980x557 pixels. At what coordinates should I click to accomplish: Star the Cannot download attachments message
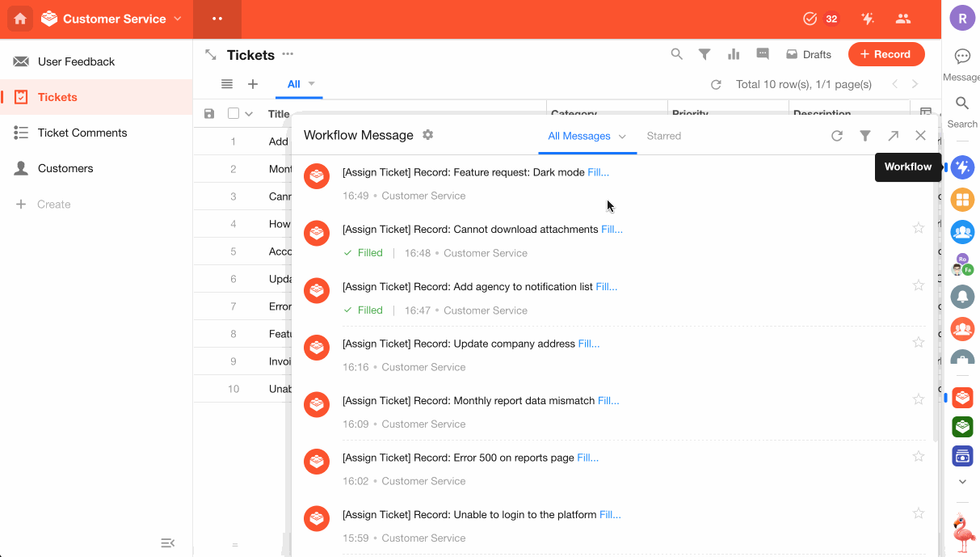918,228
